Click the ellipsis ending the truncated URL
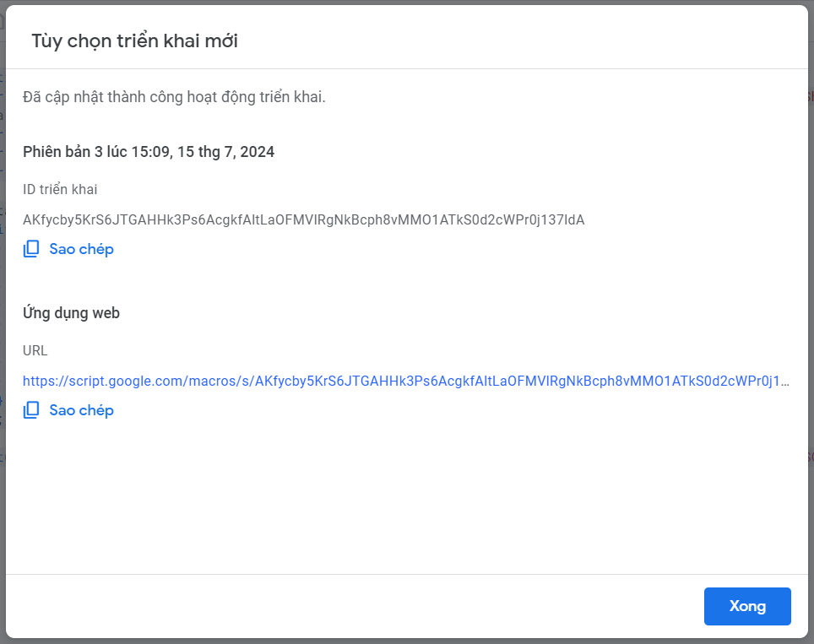814x644 pixels. tap(785, 382)
